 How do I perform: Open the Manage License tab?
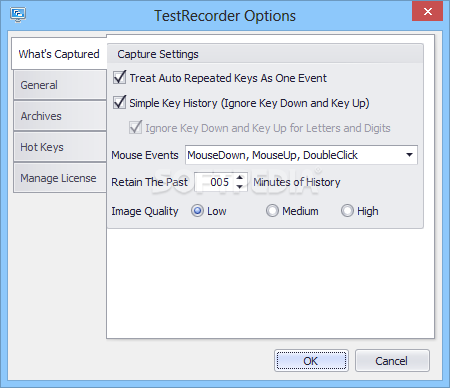pos(60,178)
